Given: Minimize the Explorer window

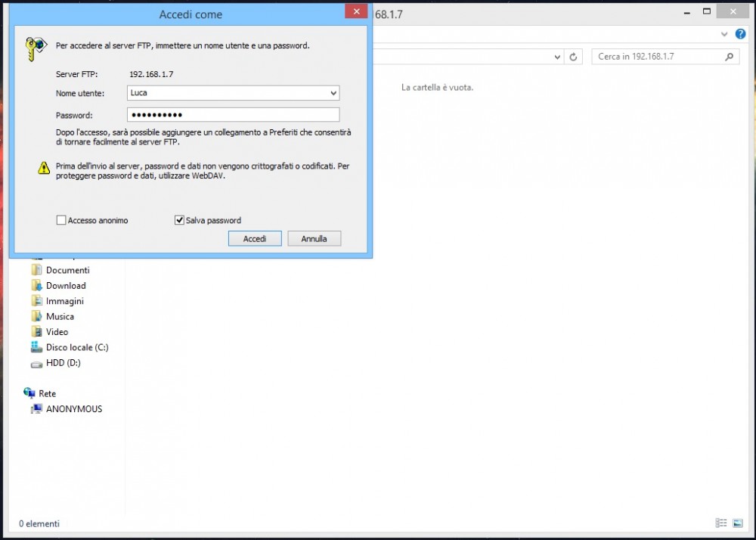Looking at the screenshot, I should [x=686, y=13].
